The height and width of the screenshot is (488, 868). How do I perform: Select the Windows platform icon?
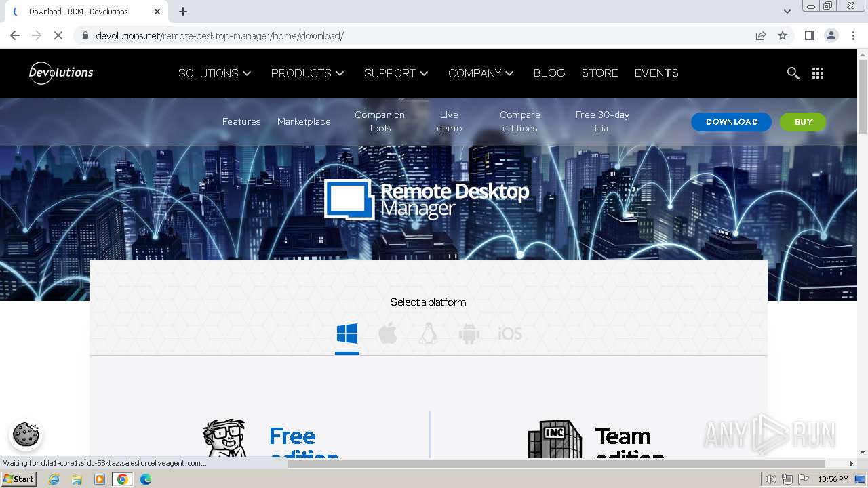(347, 333)
